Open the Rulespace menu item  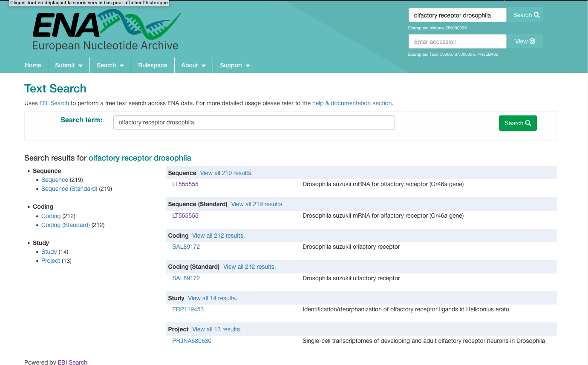(x=153, y=65)
